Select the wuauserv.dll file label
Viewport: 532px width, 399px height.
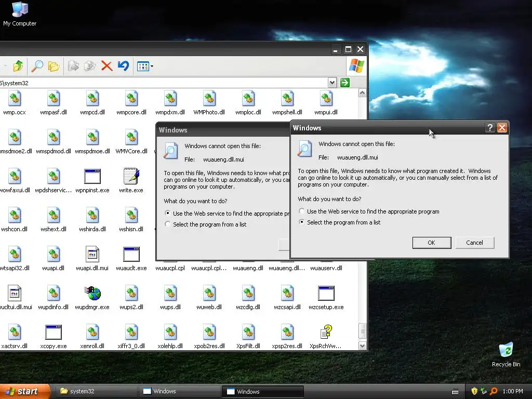point(326,268)
